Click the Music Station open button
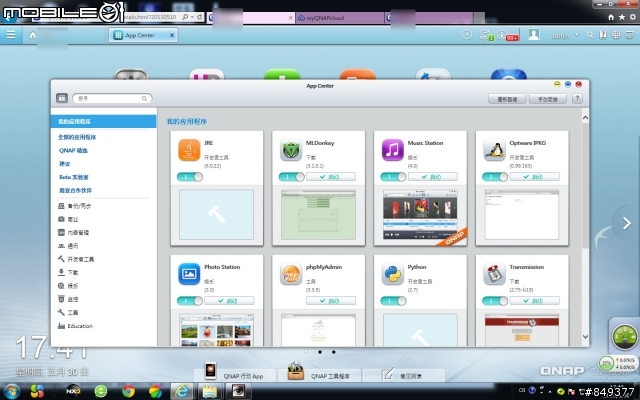Screen dimensions: 640x400 433,177
